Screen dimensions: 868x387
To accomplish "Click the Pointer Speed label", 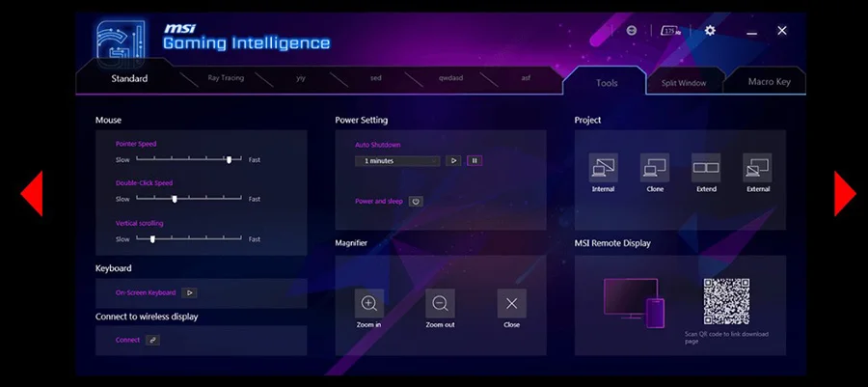I will [x=136, y=144].
